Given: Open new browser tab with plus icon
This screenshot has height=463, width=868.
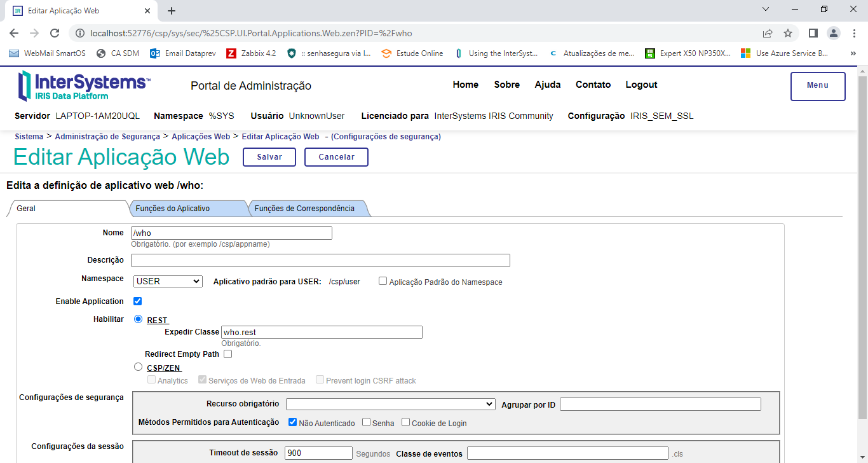Looking at the screenshot, I should pos(172,11).
